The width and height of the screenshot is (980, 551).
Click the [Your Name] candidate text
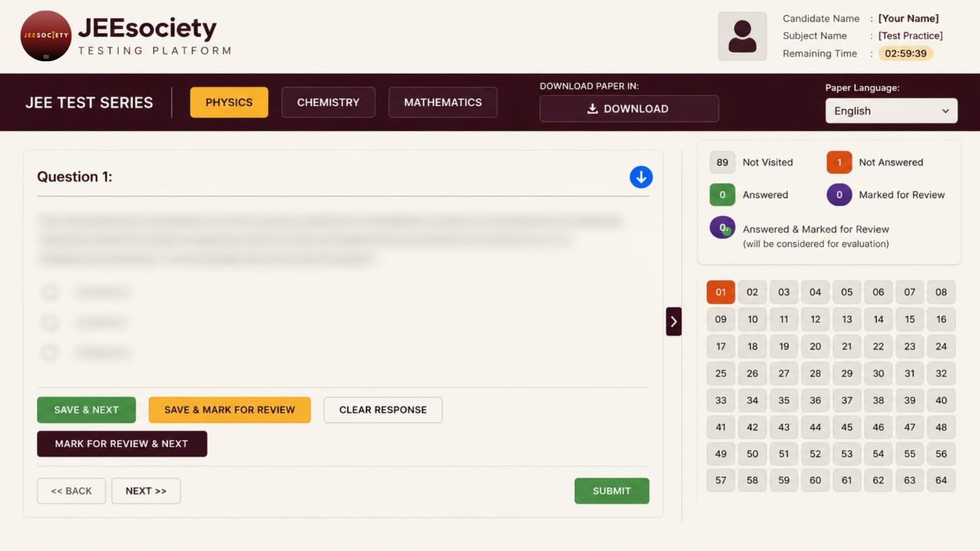click(908, 18)
